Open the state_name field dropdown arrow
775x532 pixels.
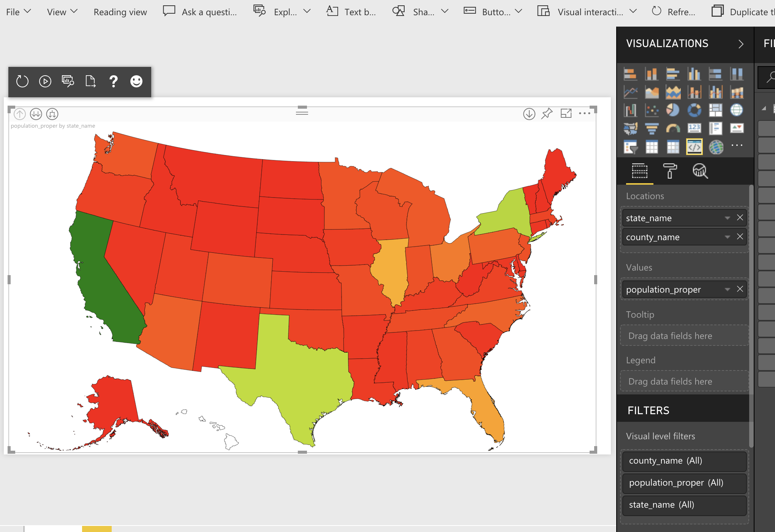click(727, 218)
